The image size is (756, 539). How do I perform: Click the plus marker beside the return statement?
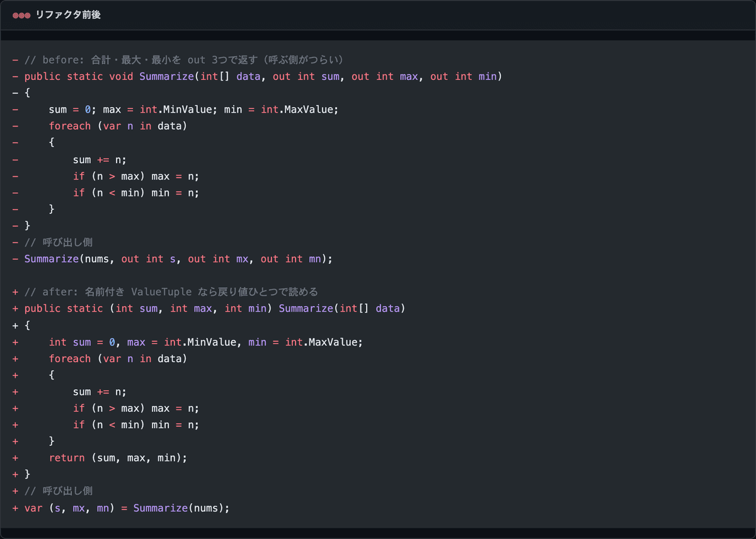15,458
